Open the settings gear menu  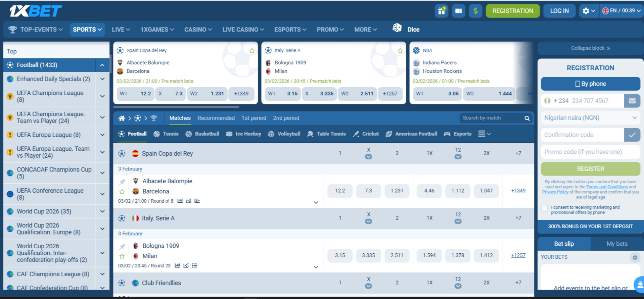tap(588, 11)
